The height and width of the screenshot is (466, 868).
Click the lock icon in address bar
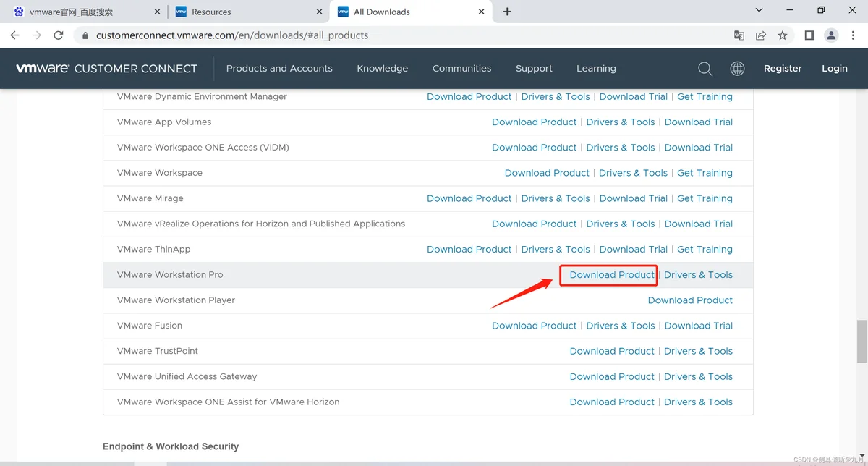point(85,35)
